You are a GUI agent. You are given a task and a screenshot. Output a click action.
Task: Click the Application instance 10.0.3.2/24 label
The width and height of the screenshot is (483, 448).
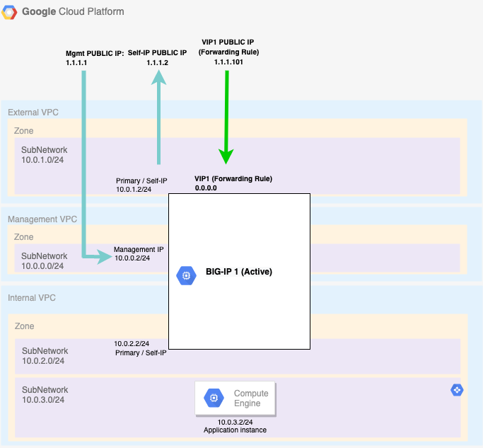point(233,426)
